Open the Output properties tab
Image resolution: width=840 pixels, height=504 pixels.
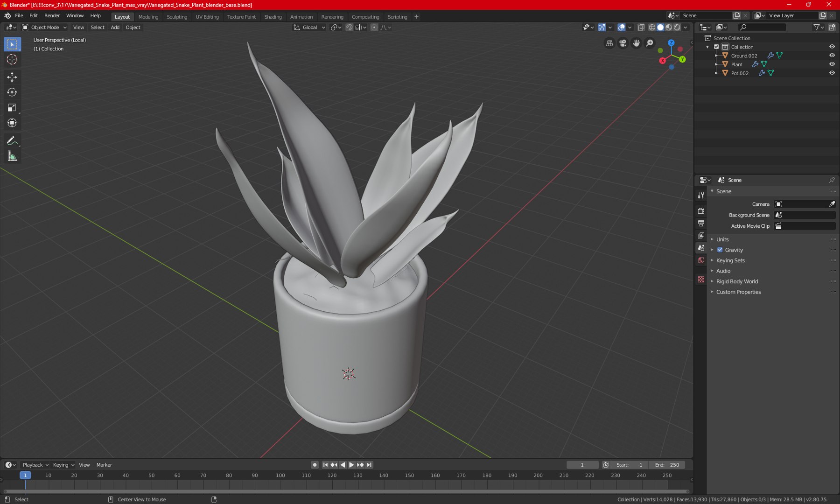701,224
